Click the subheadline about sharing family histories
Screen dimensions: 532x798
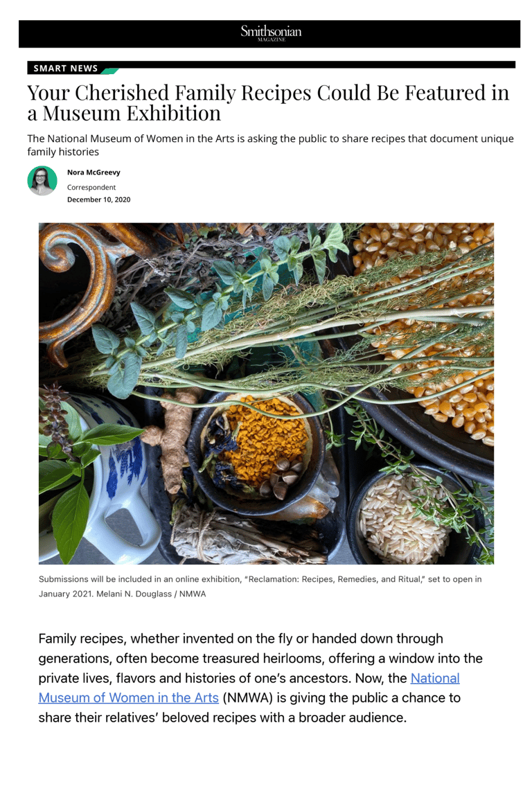(x=270, y=145)
